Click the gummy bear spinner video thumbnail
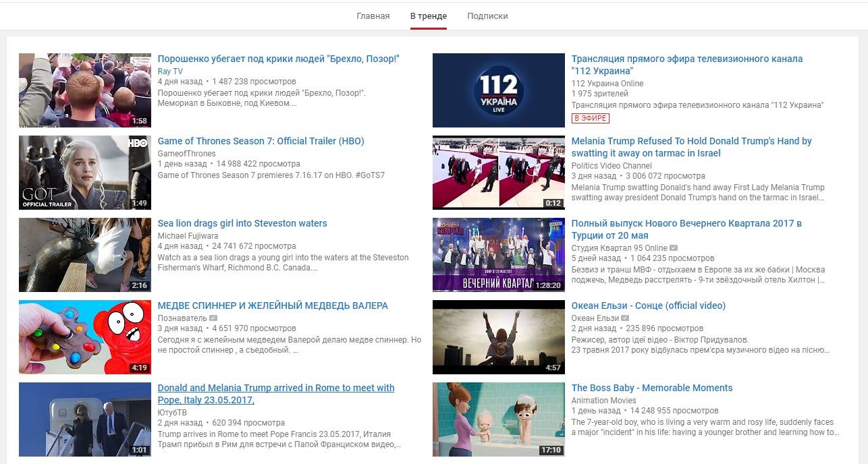This screenshot has height=464, width=868. pos(85,337)
